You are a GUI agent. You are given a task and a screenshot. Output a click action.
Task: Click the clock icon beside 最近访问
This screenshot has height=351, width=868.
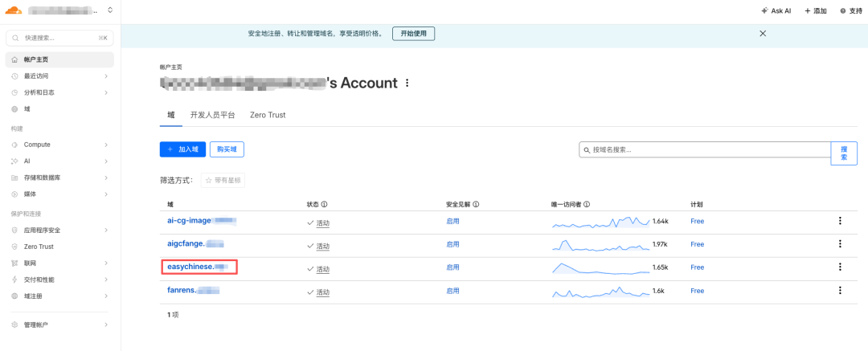point(14,76)
